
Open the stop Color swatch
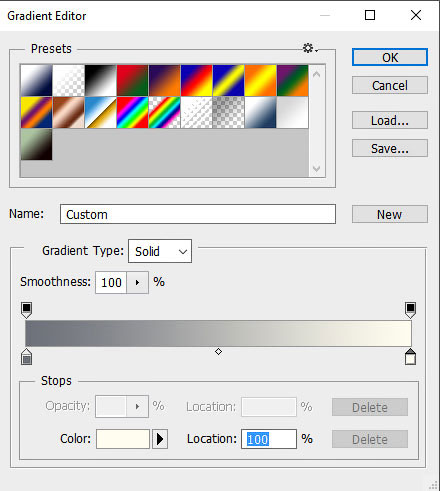coord(123,439)
